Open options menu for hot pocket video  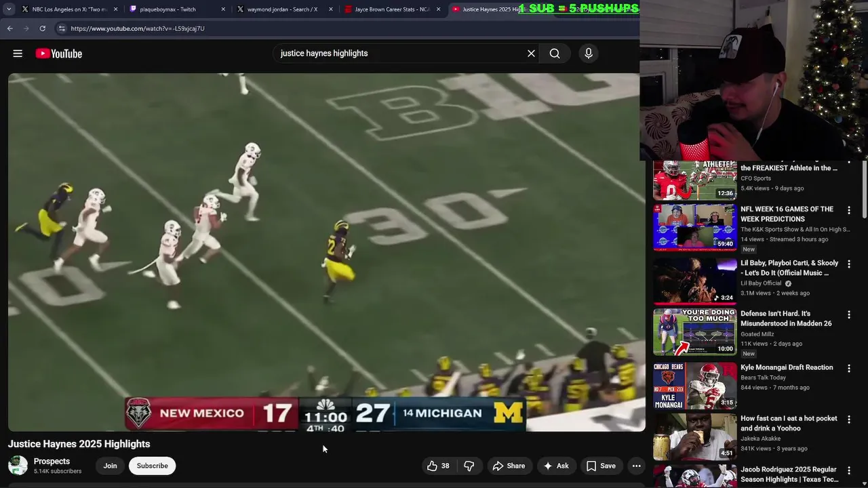point(848,420)
